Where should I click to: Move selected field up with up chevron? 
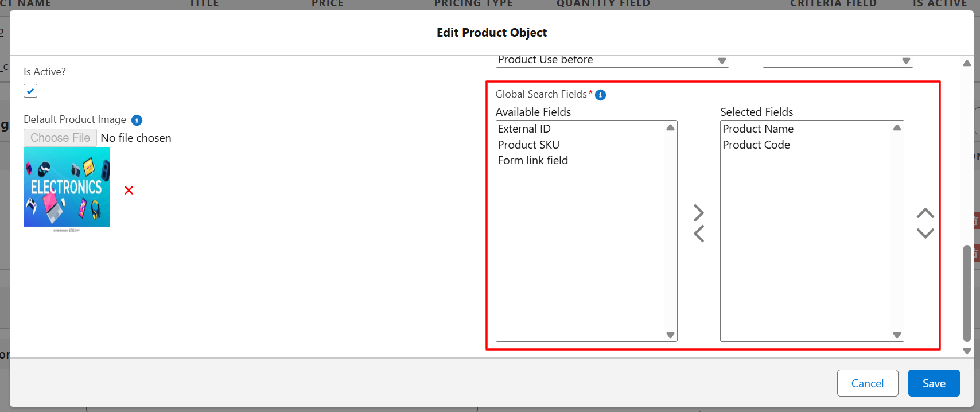coord(925,213)
